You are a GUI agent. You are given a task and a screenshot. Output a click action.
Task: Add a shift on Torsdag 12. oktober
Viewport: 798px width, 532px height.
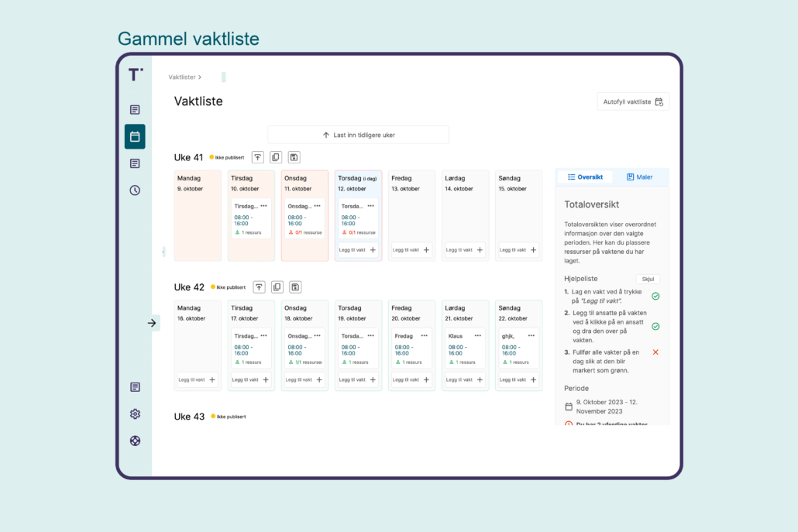pos(358,249)
